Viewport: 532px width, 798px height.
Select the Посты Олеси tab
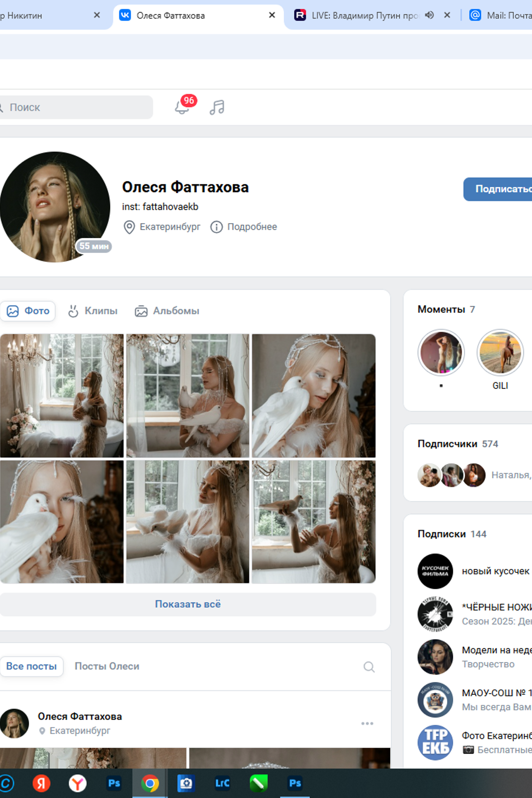pos(107,666)
